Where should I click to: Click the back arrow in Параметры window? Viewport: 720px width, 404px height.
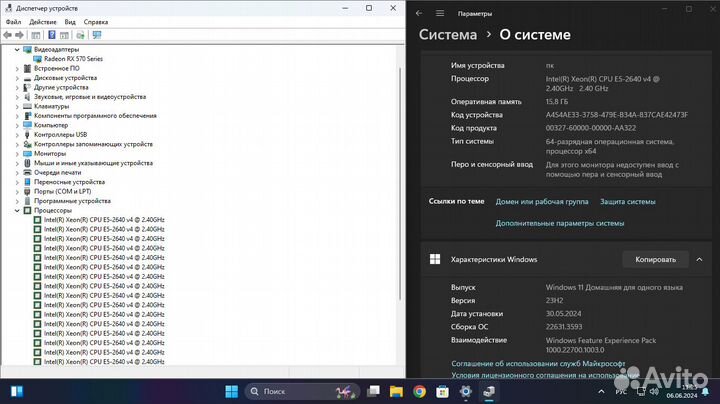[x=419, y=13]
